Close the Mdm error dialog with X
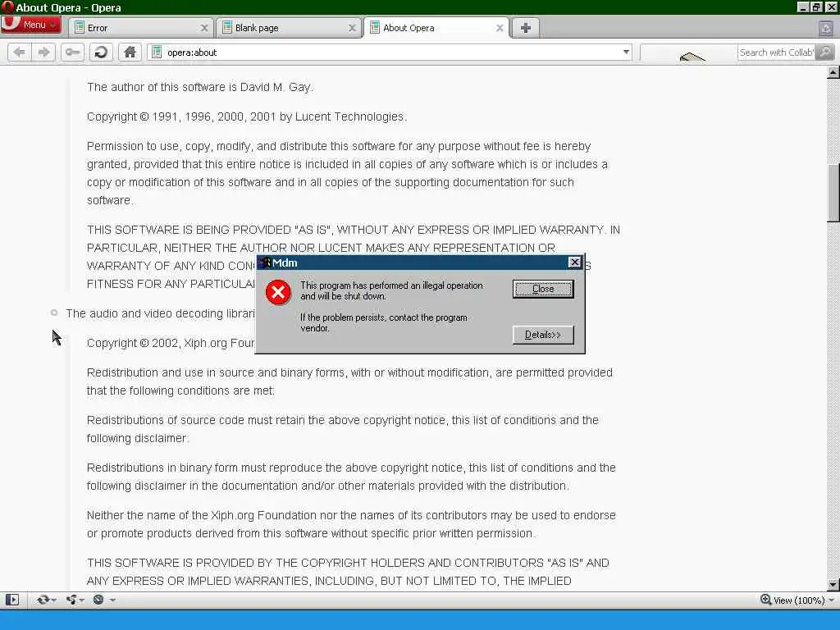Screen dimensions: 840x630 (x=574, y=262)
